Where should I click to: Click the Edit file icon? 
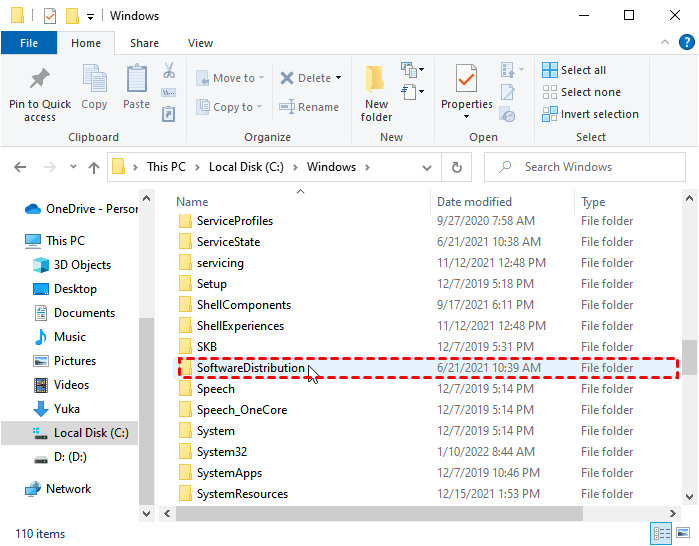click(507, 92)
